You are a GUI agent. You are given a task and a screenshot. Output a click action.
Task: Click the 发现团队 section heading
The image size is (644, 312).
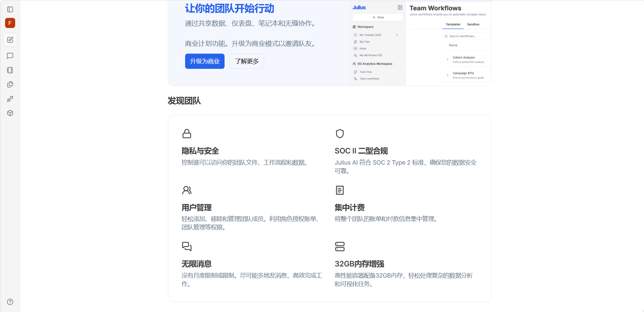pyautogui.click(x=184, y=101)
